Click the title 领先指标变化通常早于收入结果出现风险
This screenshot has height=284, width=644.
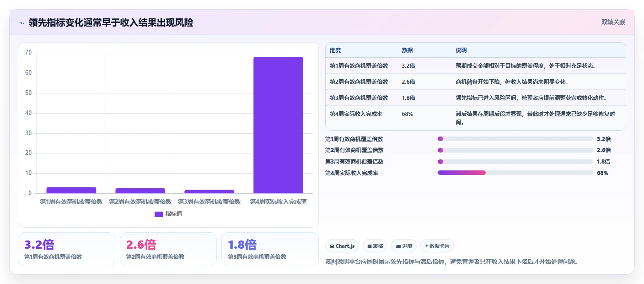111,23
